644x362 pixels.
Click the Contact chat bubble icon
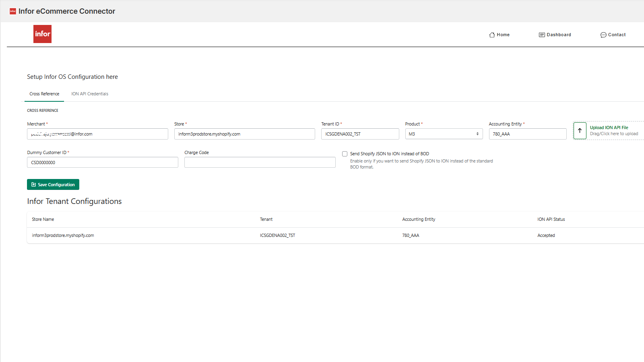603,35
